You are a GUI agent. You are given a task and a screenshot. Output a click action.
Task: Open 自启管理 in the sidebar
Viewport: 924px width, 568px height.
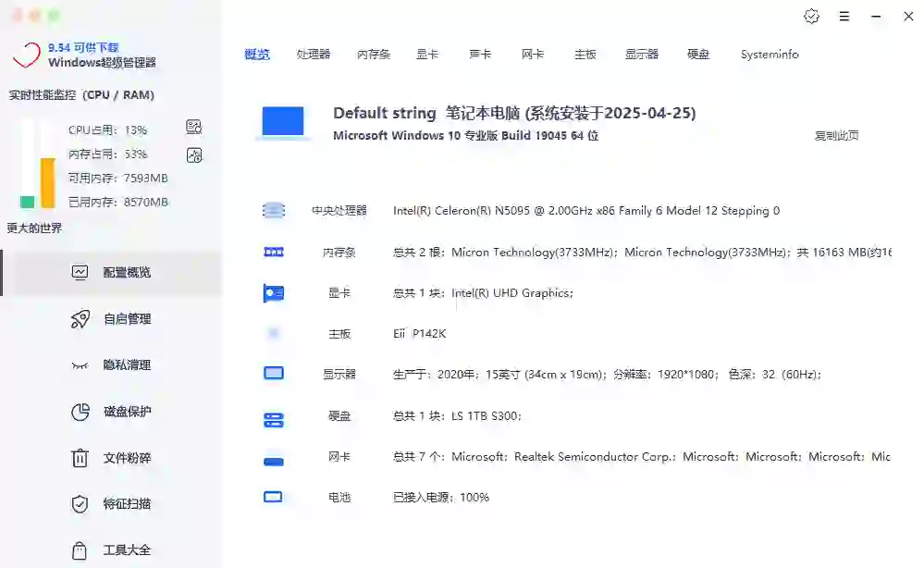tap(113, 319)
